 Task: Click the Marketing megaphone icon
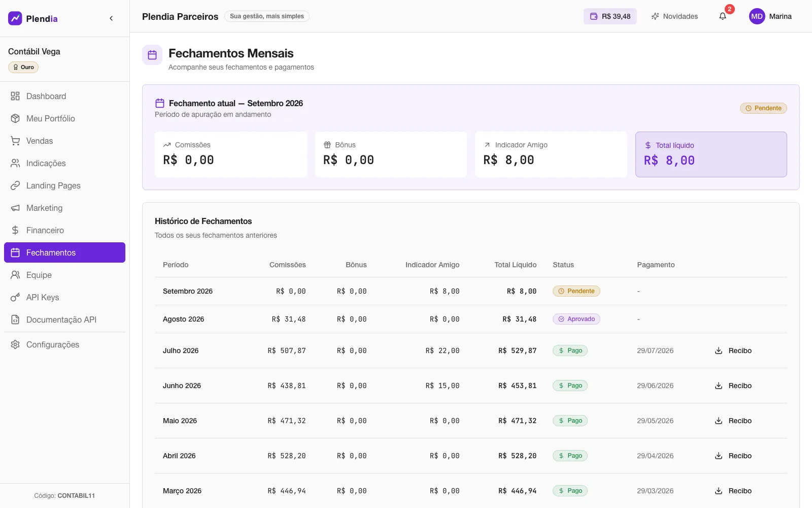click(15, 208)
